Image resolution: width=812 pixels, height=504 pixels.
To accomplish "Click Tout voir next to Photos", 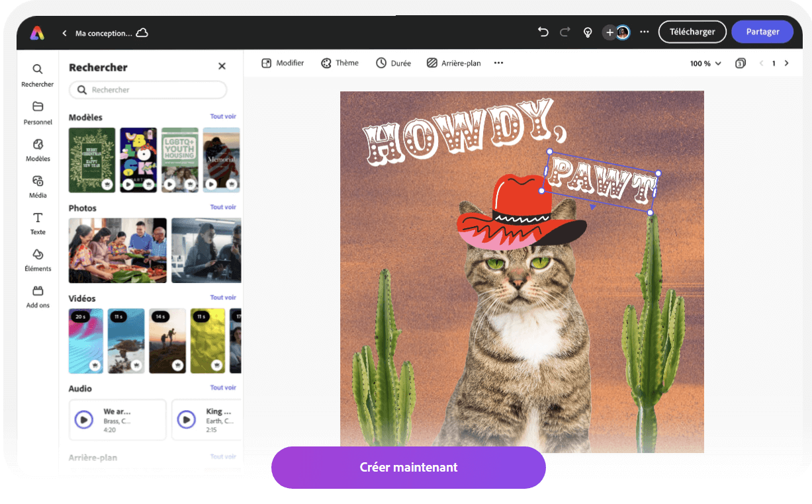I will click(x=223, y=207).
